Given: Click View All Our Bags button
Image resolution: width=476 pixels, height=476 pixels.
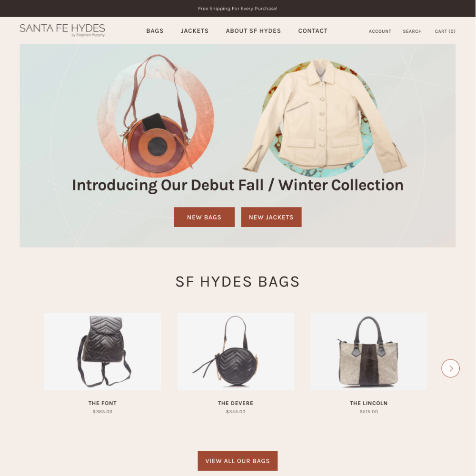Looking at the screenshot, I should click(x=238, y=460).
